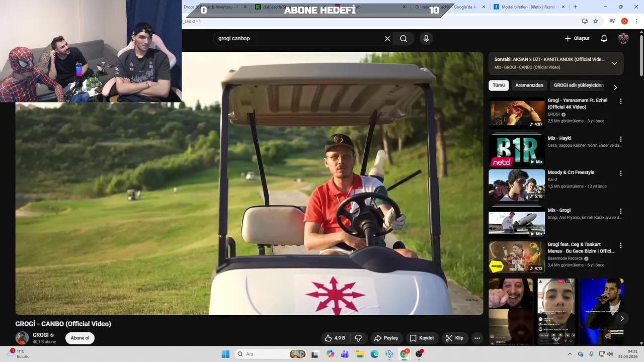Open the account avatar menu
The width and height of the screenshot is (644, 362).
(x=623, y=39)
